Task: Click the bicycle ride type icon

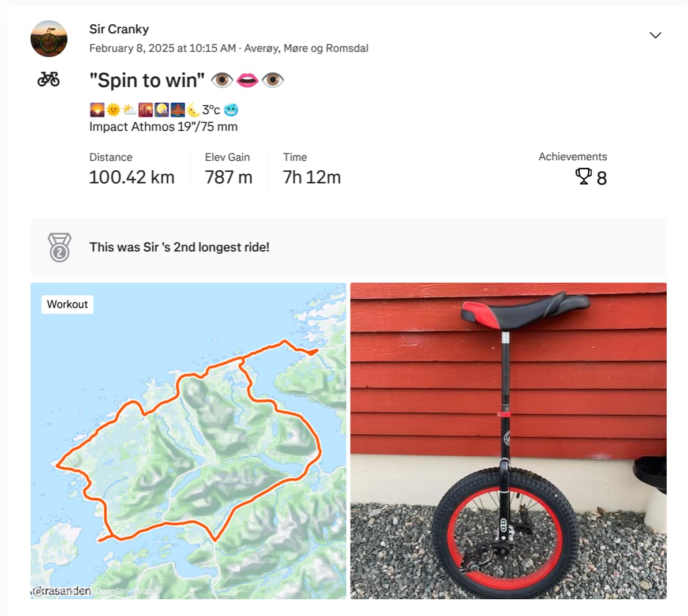Action: 48,80
